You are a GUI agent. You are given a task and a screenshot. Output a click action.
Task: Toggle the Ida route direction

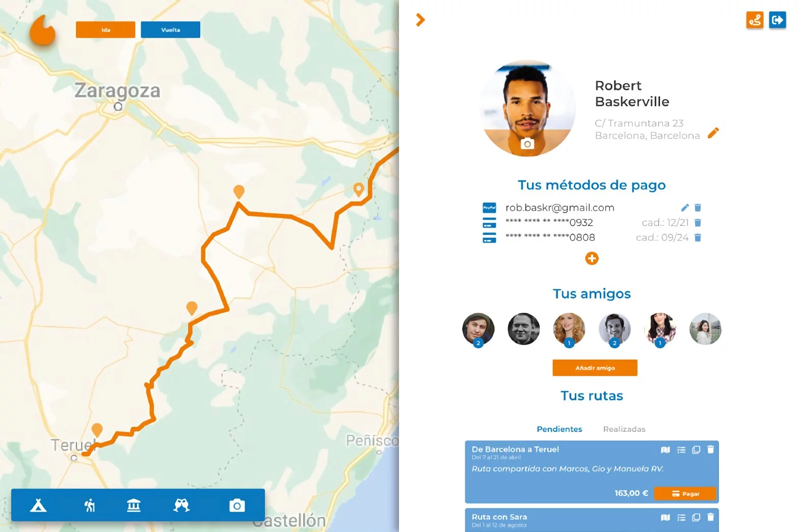(x=105, y=30)
